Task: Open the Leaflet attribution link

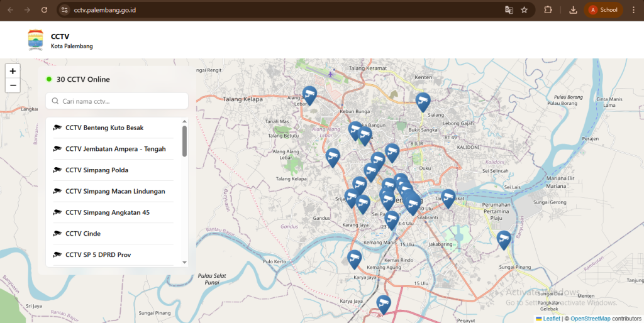Action: tap(551, 319)
